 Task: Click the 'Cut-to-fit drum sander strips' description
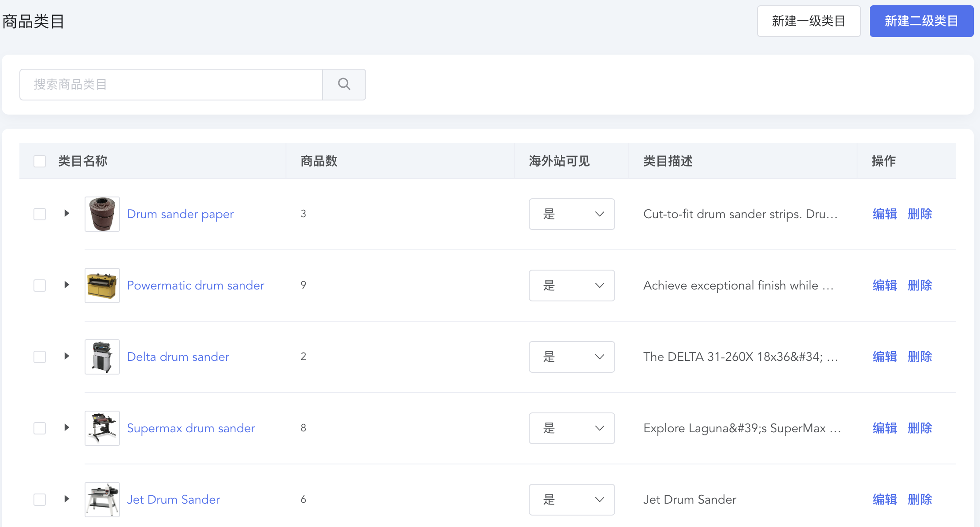[x=740, y=214]
